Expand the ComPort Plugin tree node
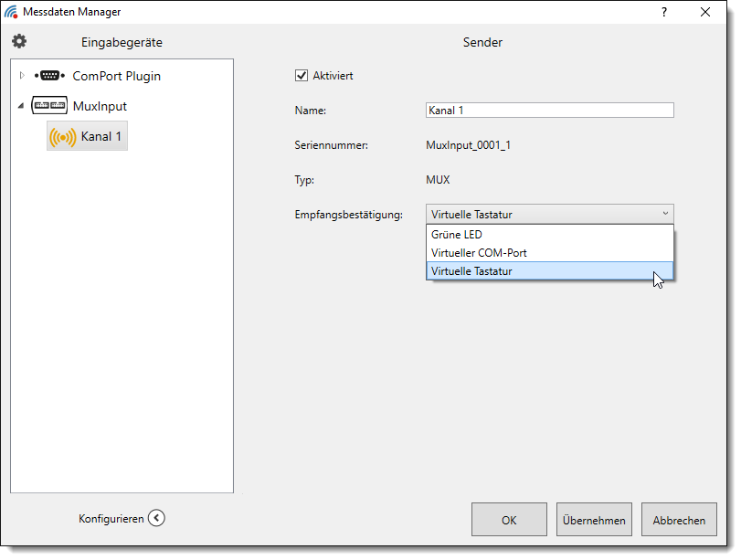The width and height of the screenshot is (741, 560). tap(22, 76)
